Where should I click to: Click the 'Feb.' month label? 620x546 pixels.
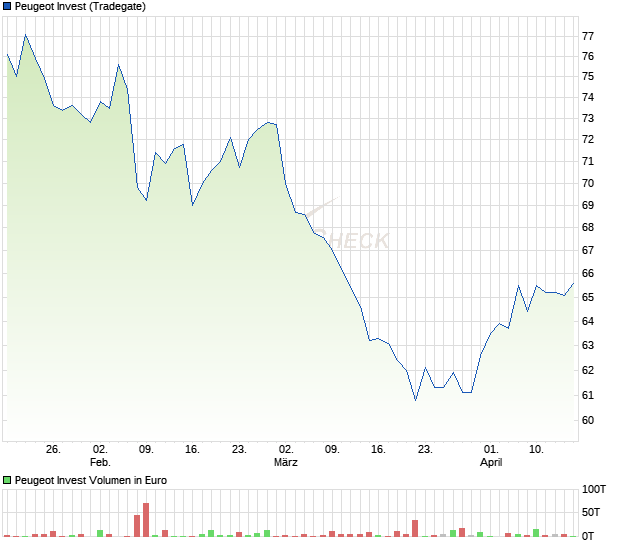100,462
